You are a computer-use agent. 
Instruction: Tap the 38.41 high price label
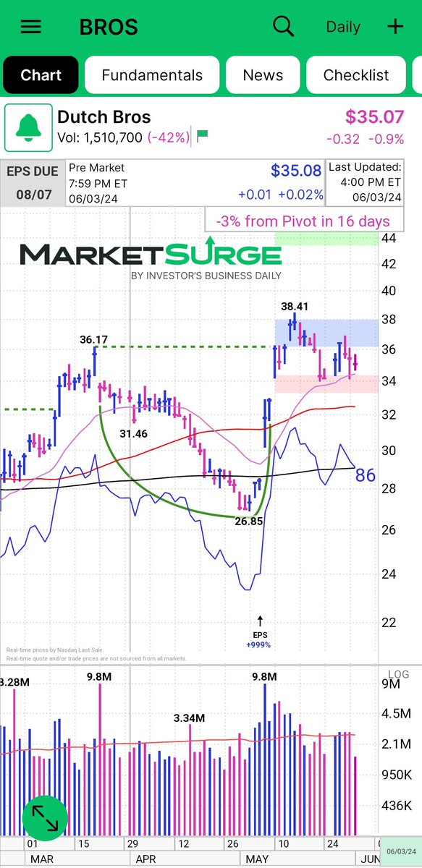(x=296, y=305)
